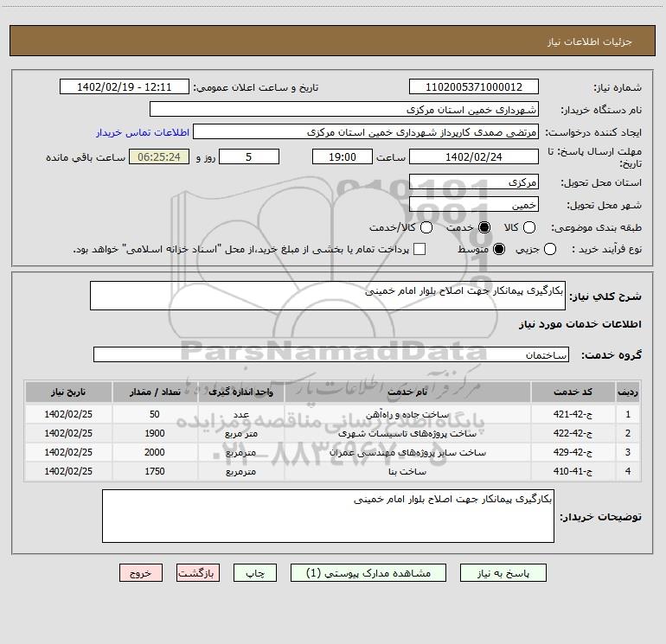Click quantity cell 2000

click(x=155, y=453)
